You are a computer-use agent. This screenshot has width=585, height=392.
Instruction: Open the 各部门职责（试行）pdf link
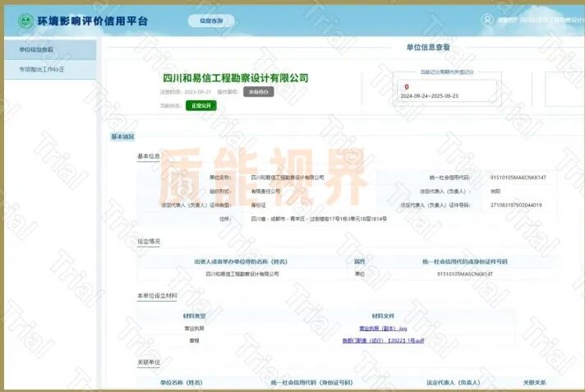click(x=383, y=340)
